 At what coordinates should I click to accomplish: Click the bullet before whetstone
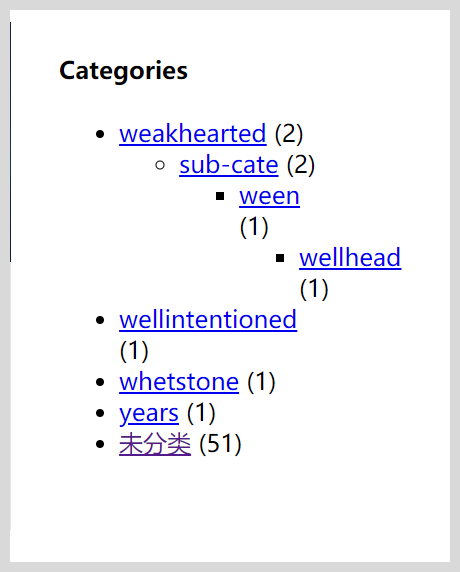pyautogui.click(x=100, y=382)
